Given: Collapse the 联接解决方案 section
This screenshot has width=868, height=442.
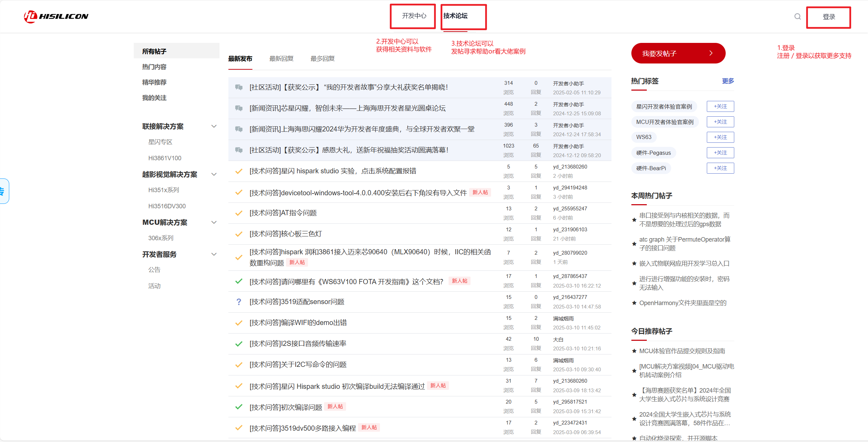Looking at the screenshot, I should 214,126.
